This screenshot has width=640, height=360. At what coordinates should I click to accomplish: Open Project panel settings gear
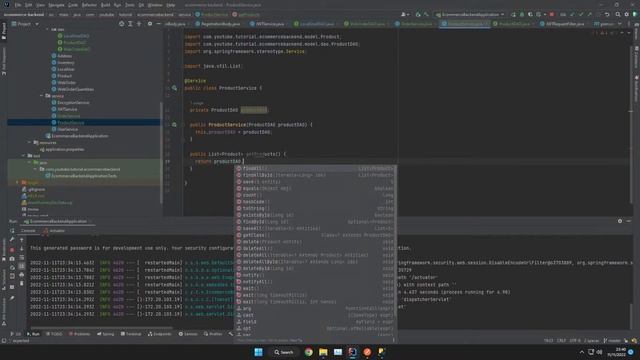pos(150,24)
